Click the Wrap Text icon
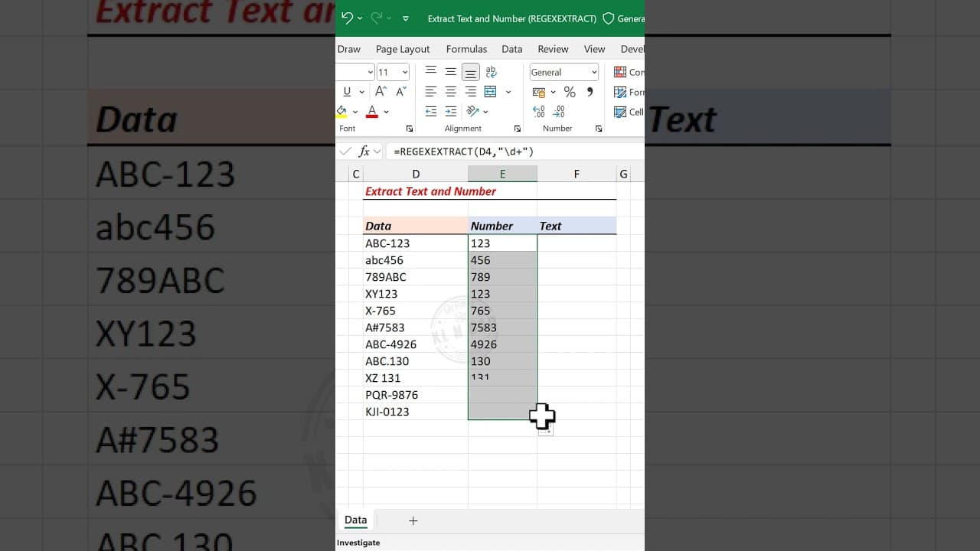 [x=491, y=71]
